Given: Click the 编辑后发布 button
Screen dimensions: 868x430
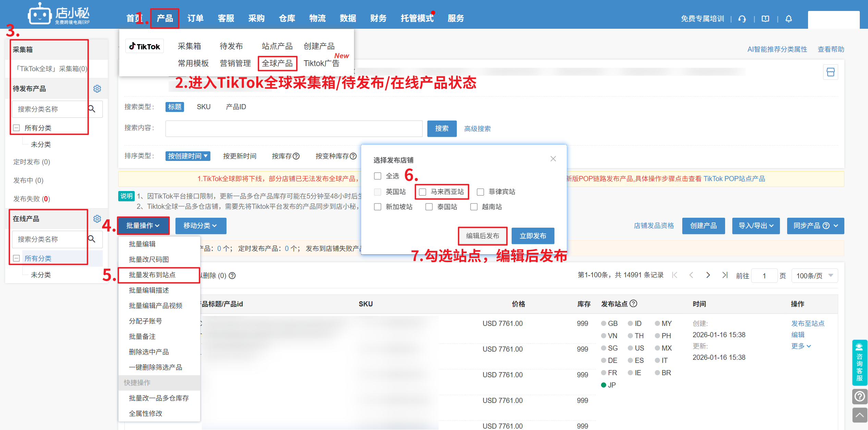Looking at the screenshot, I should (x=482, y=236).
